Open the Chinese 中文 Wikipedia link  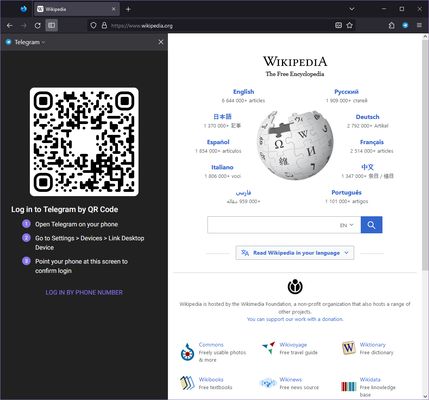click(x=367, y=167)
